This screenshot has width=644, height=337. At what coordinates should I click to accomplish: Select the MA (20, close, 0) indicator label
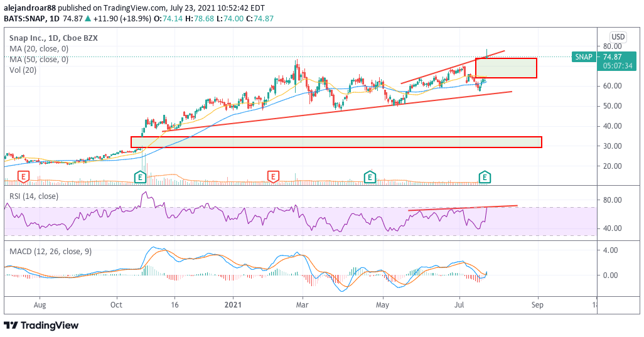tap(39, 49)
